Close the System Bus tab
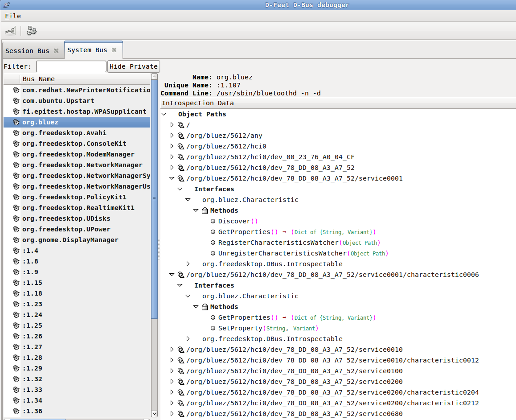This screenshot has height=420, width=516. pyautogui.click(x=114, y=50)
